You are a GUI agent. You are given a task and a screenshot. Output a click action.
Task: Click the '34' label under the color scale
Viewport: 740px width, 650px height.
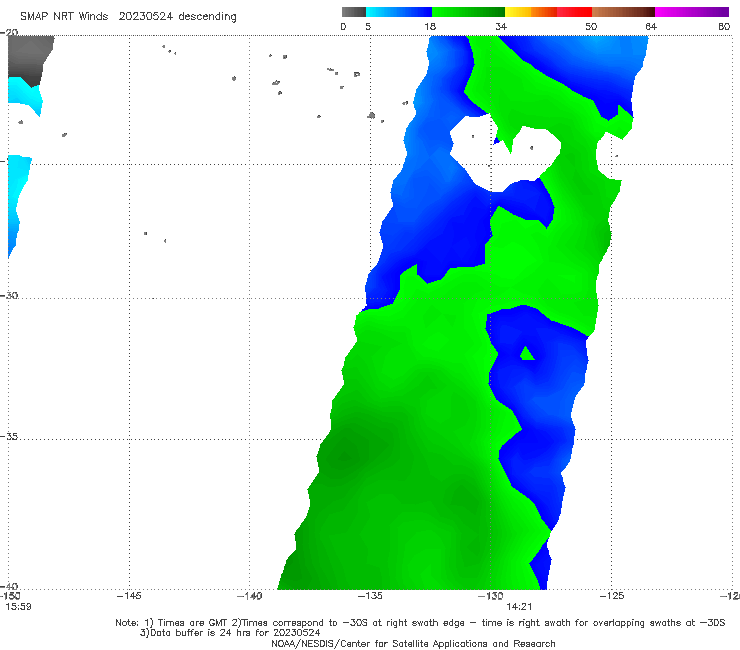(501, 26)
